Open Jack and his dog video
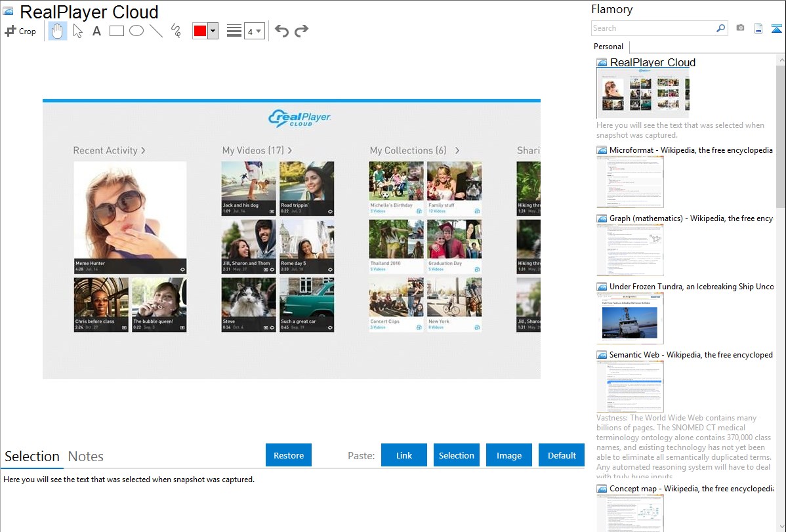Image resolution: width=786 pixels, height=532 pixels. pos(249,188)
